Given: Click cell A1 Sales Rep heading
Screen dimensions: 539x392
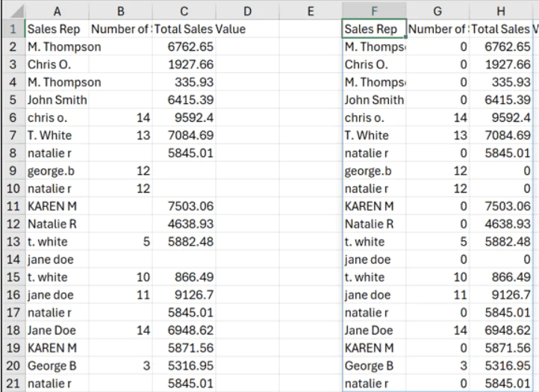Looking at the screenshot, I should pyautogui.click(x=56, y=30).
